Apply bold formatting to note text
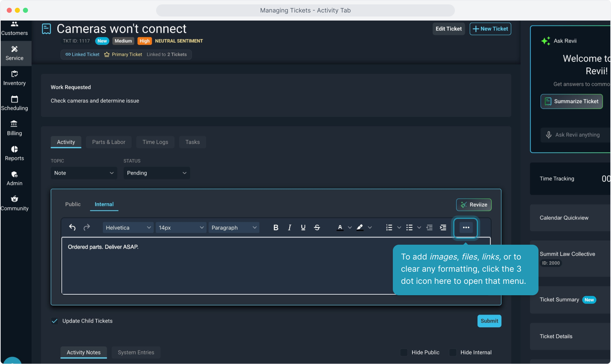The width and height of the screenshot is (611, 364). (275, 227)
